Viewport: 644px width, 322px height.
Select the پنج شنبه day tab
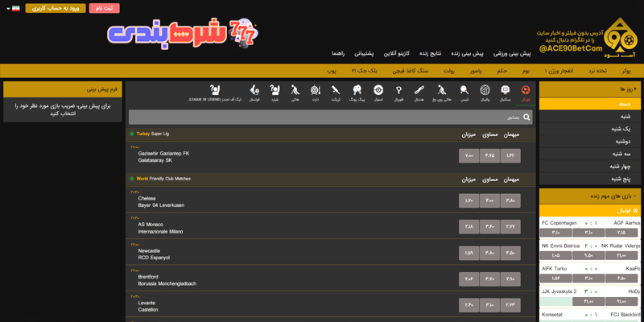591,179
